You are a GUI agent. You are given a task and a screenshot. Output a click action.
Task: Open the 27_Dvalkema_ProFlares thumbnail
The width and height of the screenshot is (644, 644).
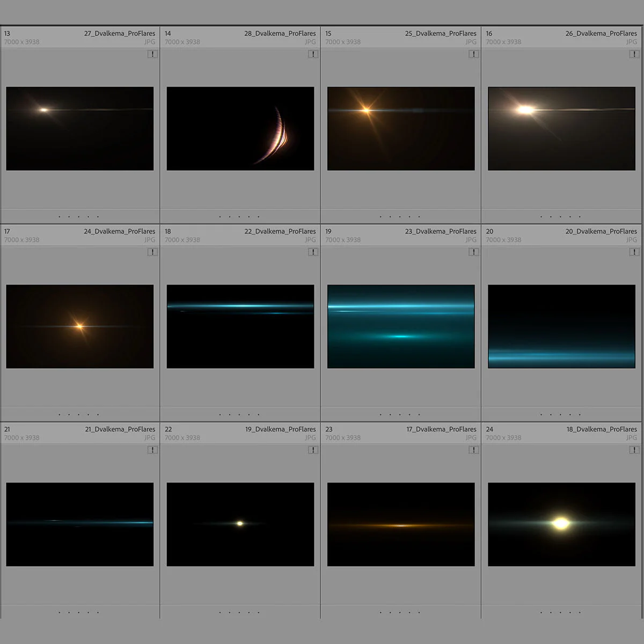(x=80, y=129)
